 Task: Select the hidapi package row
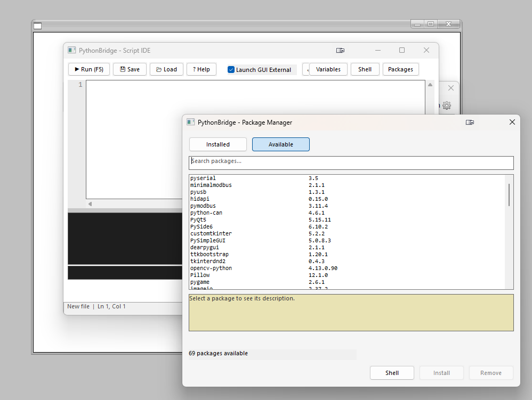click(x=346, y=199)
